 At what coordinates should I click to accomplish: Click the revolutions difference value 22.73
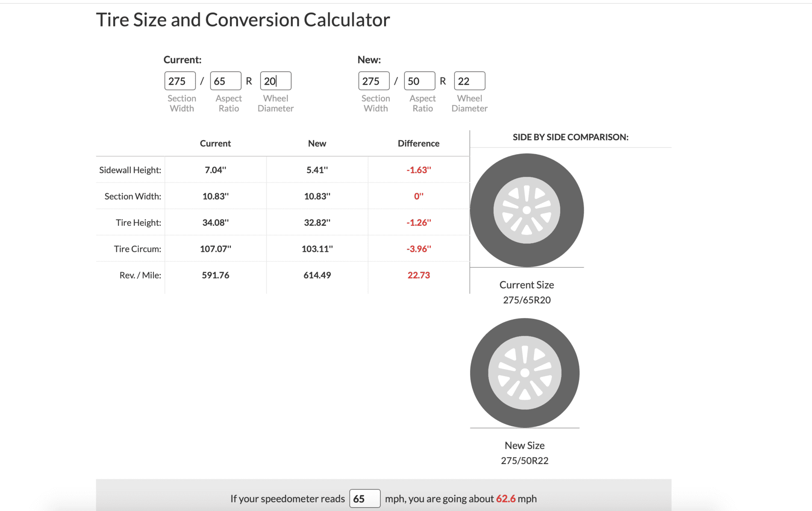(x=419, y=275)
